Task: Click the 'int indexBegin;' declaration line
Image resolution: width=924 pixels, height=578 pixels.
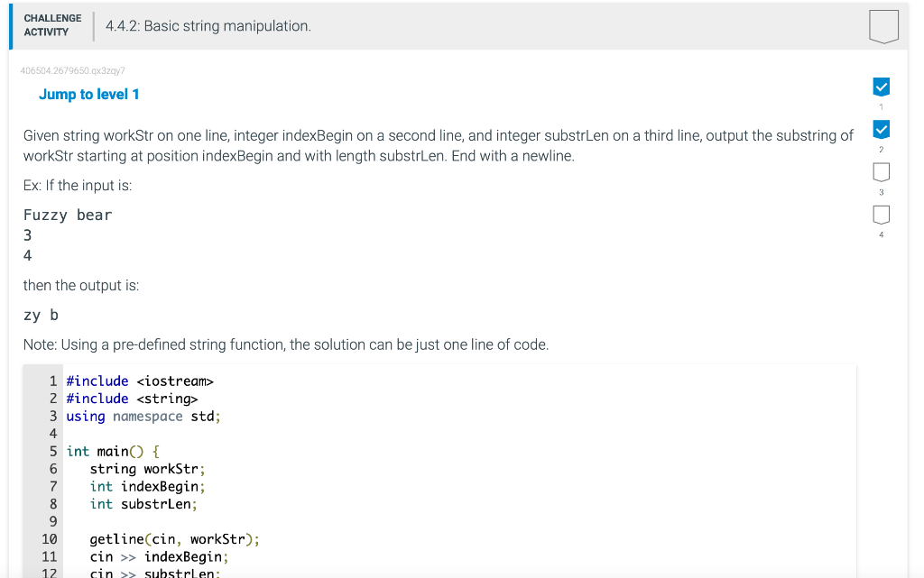Action: (x=147, y=486)
